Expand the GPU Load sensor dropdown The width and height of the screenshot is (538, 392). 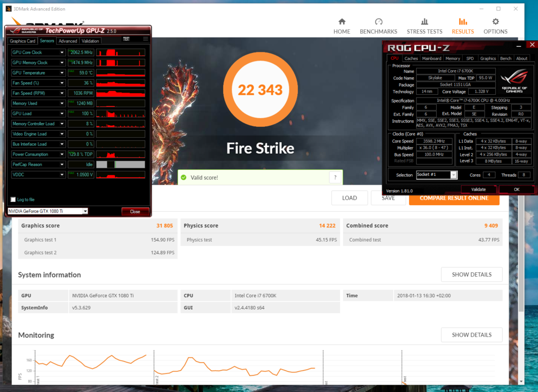[x=62, y=114]
